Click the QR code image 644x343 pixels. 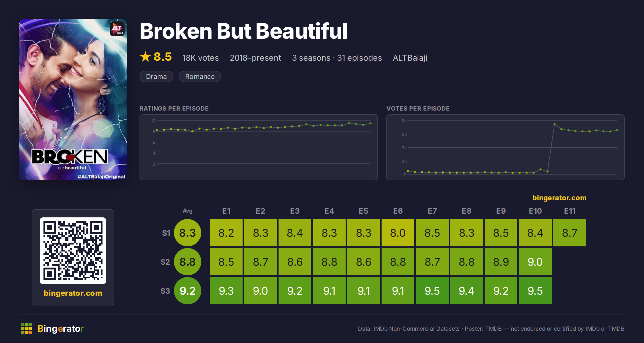73,251
